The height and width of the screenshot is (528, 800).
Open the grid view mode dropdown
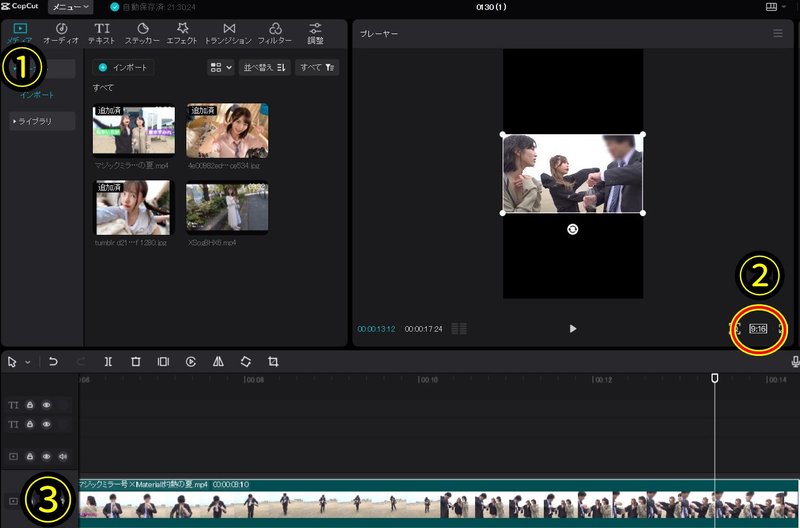pyautogui.click(x=221, y=67)
